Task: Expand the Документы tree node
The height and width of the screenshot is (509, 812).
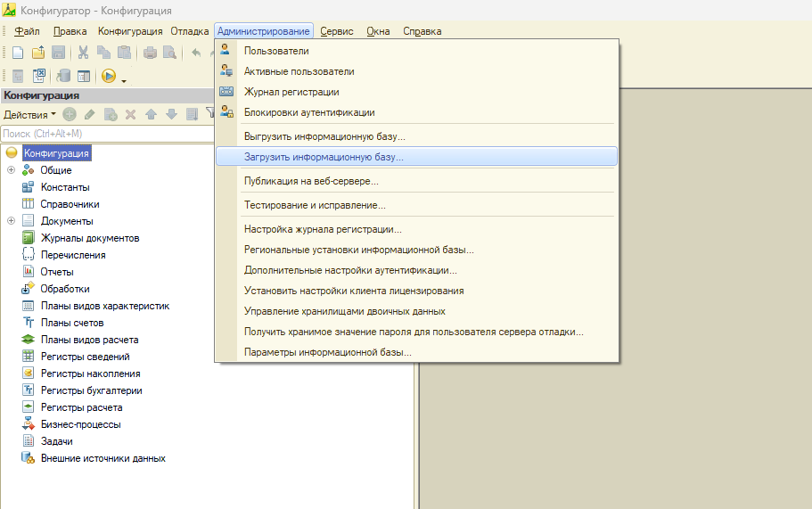Action: coord(11,220)
